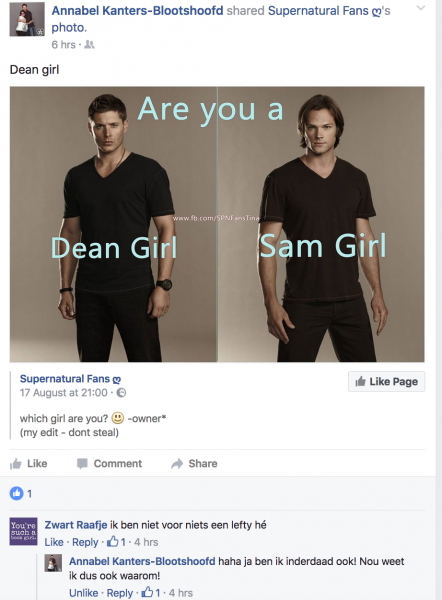Open Annabel Kanters-Blootshoofd's profile from post header
This screenshot has width=442, height=600.
(137, 11)
